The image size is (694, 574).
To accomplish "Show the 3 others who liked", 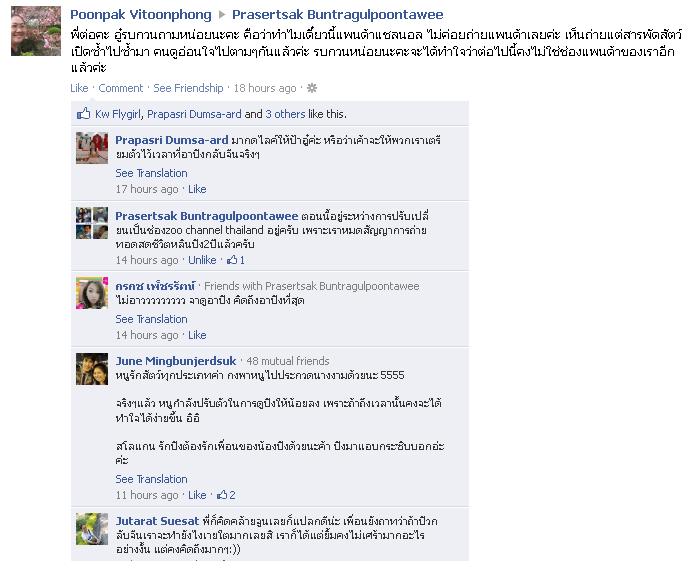I will (285, 114).
